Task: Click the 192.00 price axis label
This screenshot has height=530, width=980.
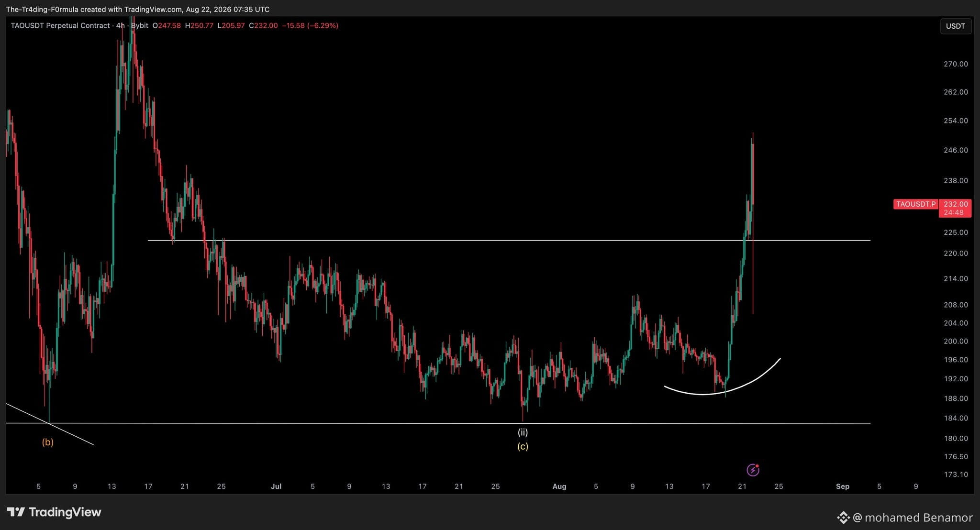Action: coord(956,379)
